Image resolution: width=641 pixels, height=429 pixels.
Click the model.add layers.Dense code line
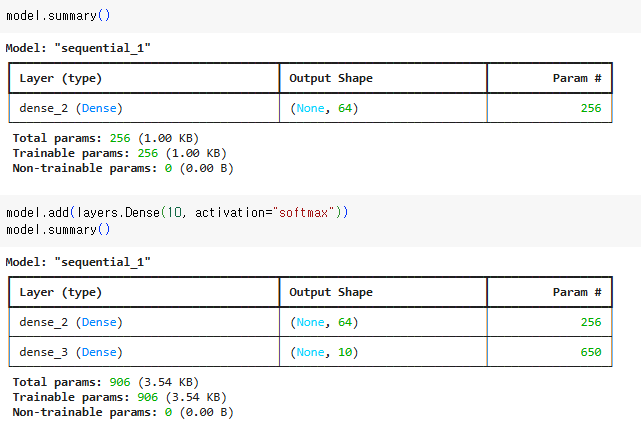177,213
